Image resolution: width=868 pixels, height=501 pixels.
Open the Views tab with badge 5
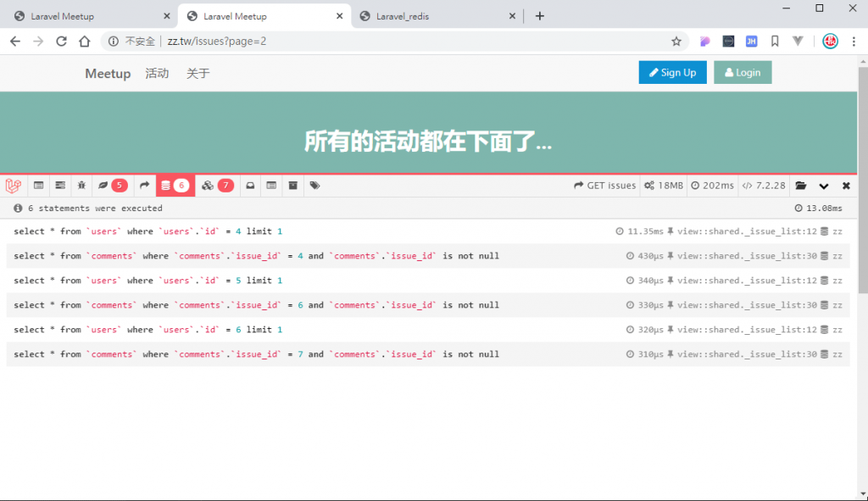coord(113,186)
